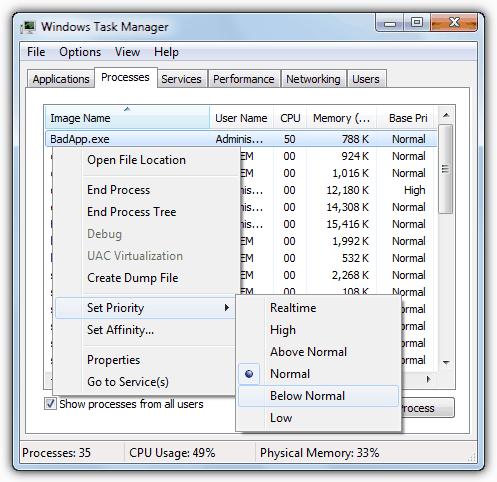Screen dimensions: 497x482
Task: Click the 788 K memory cell
Action: [355, 139]
